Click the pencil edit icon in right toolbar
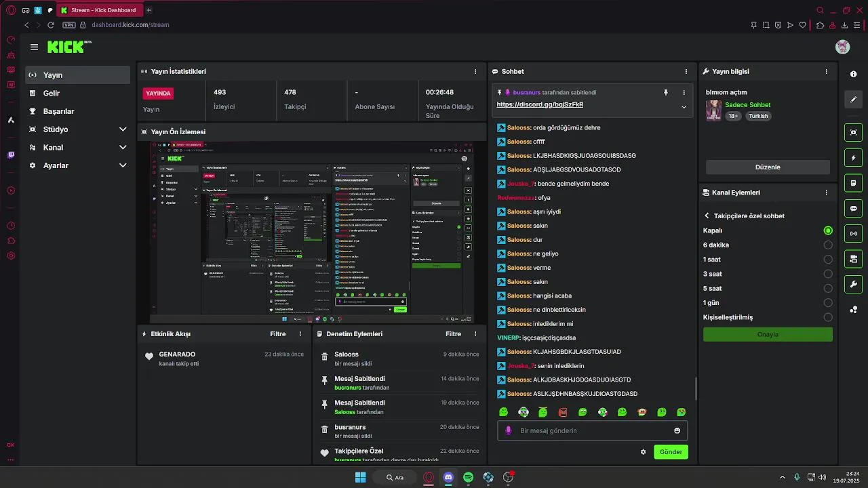This screenshot has height=488, width=868. click(853, 100)
